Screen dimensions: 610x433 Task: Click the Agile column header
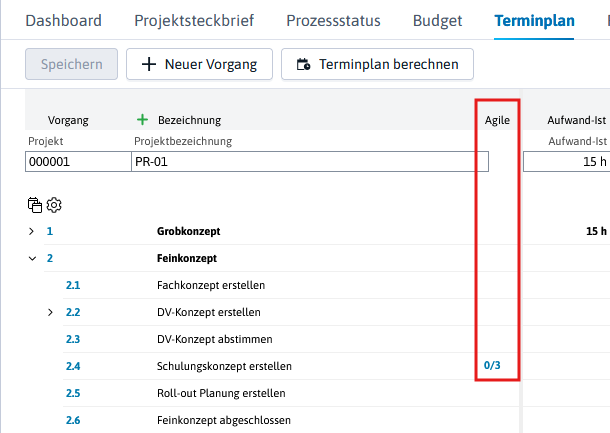(497, 120)
